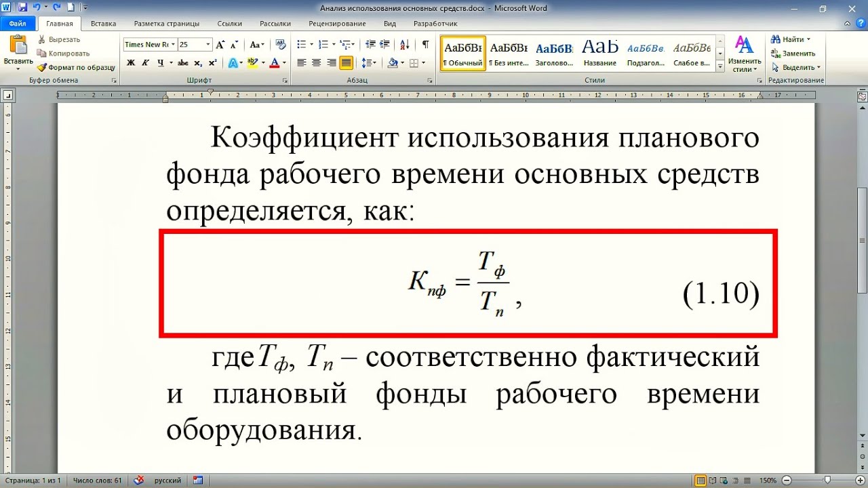
Task: Click the Format Painter (Формат по образцу) icon
Action: [42, 68]
